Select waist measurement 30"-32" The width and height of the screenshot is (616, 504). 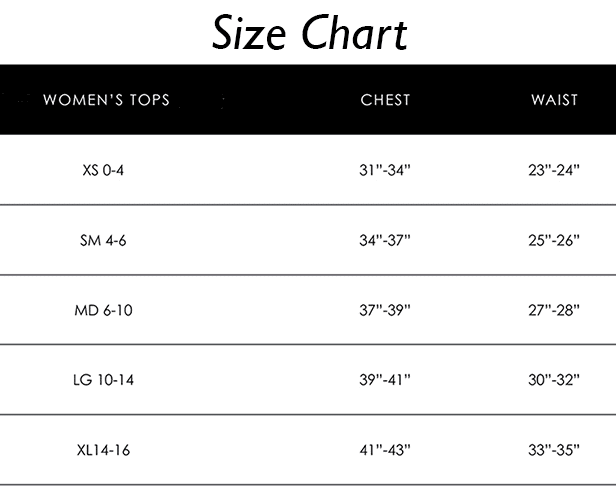pos(554,380)
